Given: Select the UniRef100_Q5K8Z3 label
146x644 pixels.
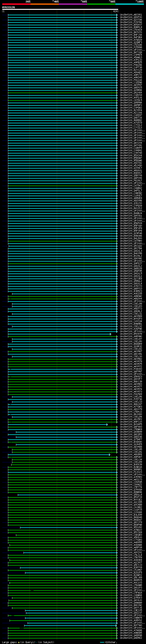Looking at the screenshot, I should [131, 376].
